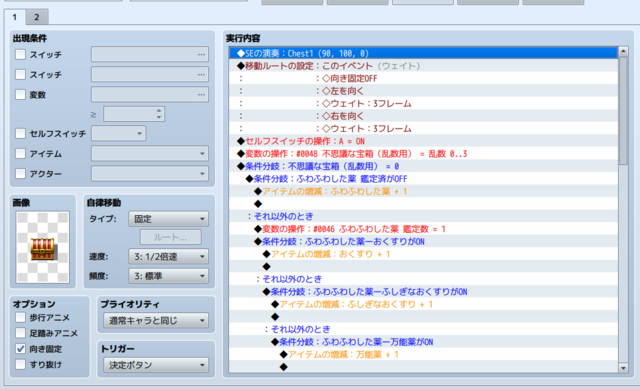Image resolution: width=640 pixels, height=389 pixels.
Task: Select the セルフスイッチの操作:A = ON line
Action: pos(423,141)
